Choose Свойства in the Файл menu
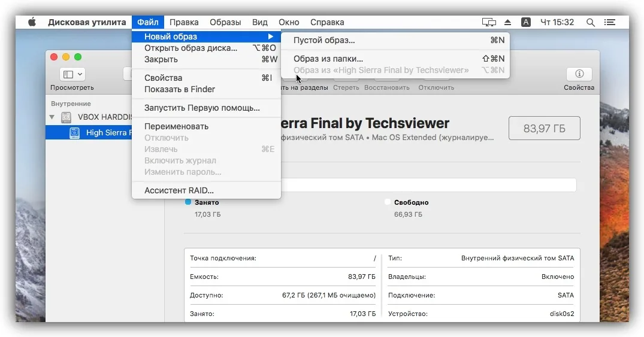This screenshot has height=337, width=644. pyautogui.click(x=206, y=78)
